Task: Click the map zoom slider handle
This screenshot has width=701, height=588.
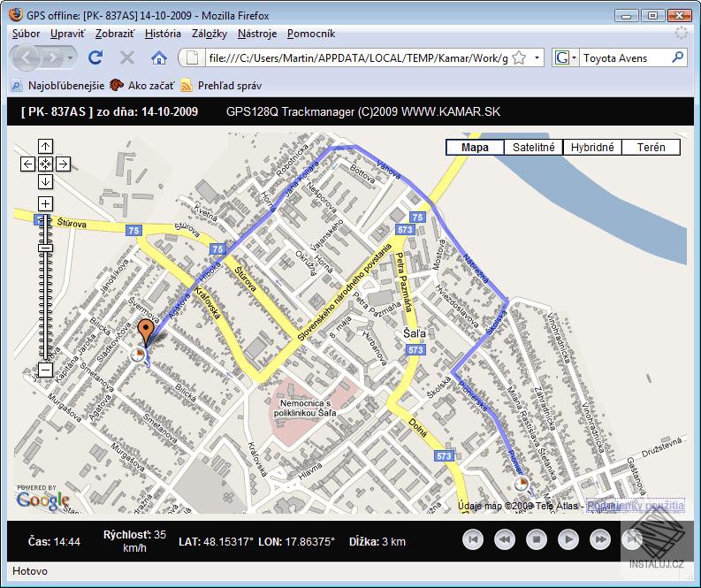Action: click(45, 248)
